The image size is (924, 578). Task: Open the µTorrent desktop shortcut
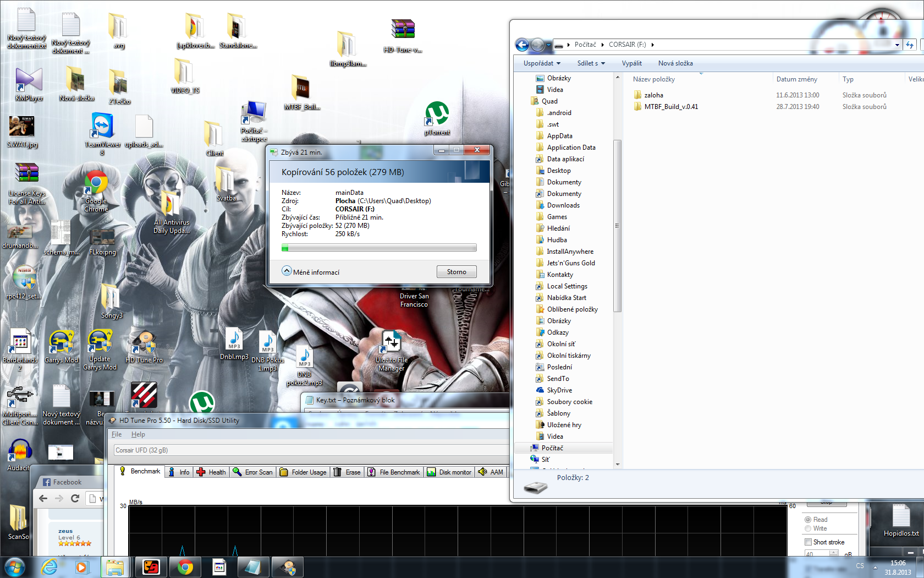437,118
